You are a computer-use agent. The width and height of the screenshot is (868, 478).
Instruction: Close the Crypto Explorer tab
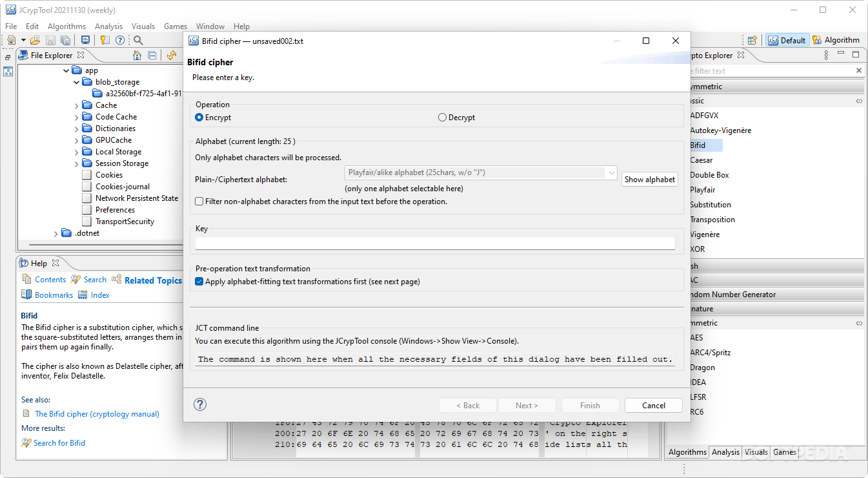coord(741,56)
